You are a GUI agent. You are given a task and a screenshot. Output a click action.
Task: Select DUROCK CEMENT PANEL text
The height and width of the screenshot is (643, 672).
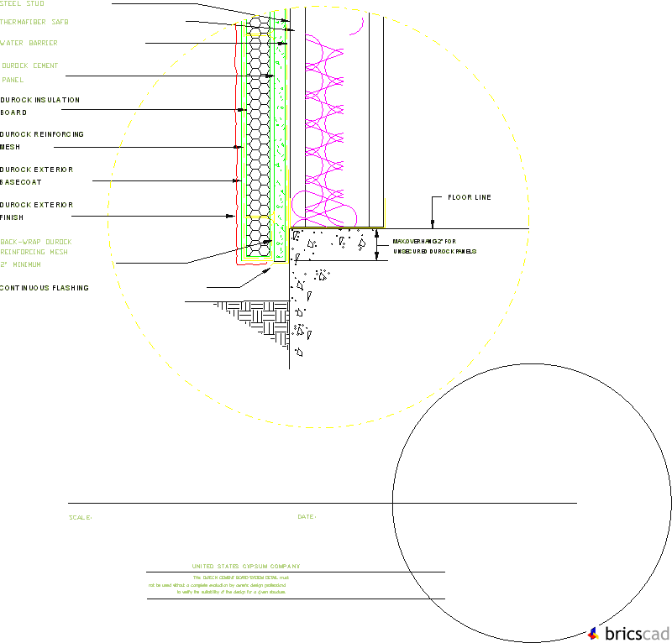(x=29, y=72)
